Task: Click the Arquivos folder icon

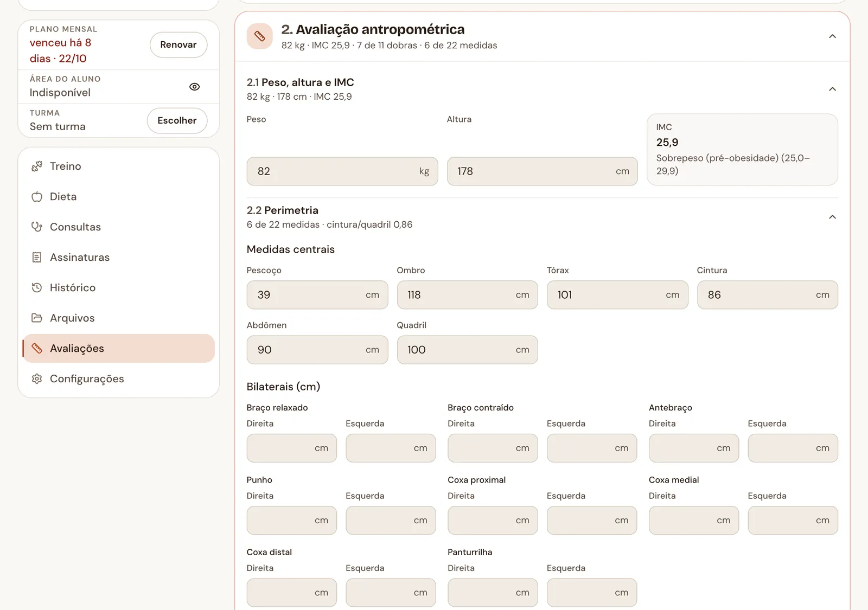Action: tap(37, 318)
